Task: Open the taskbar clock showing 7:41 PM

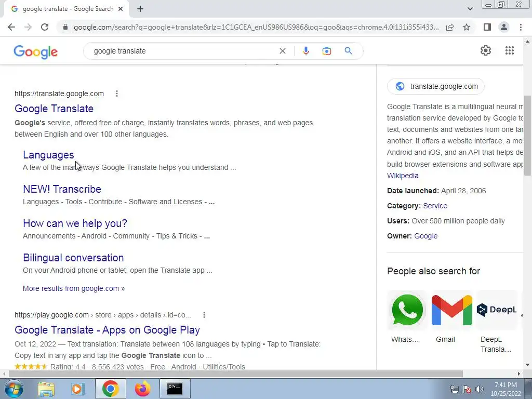Action: 506,389
